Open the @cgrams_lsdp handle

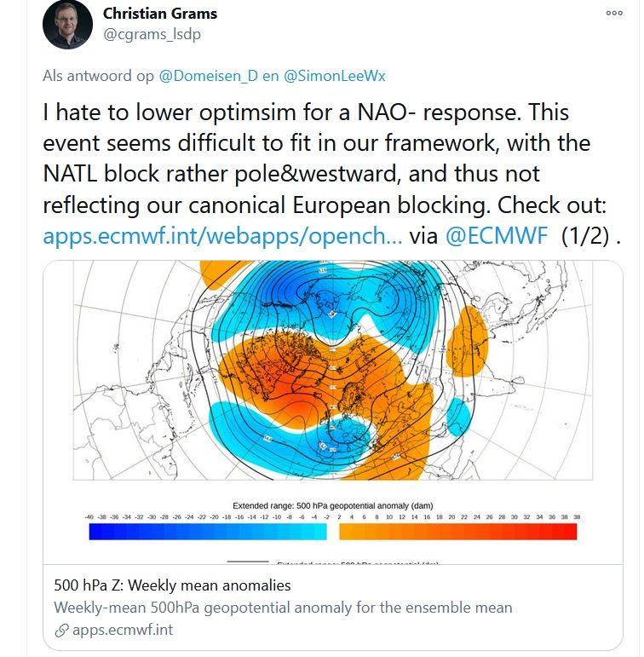[152, 34]
